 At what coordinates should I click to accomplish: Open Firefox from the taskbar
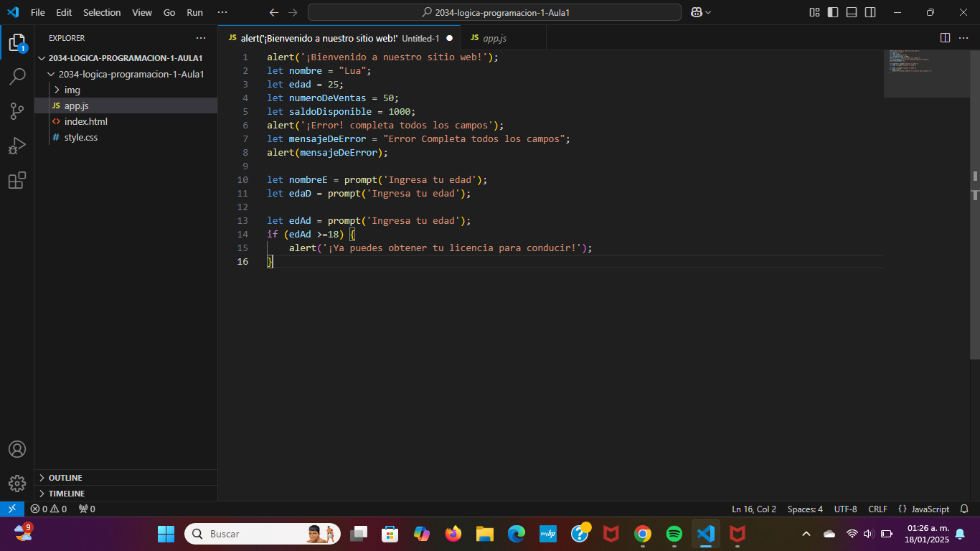tap(453, 534)
